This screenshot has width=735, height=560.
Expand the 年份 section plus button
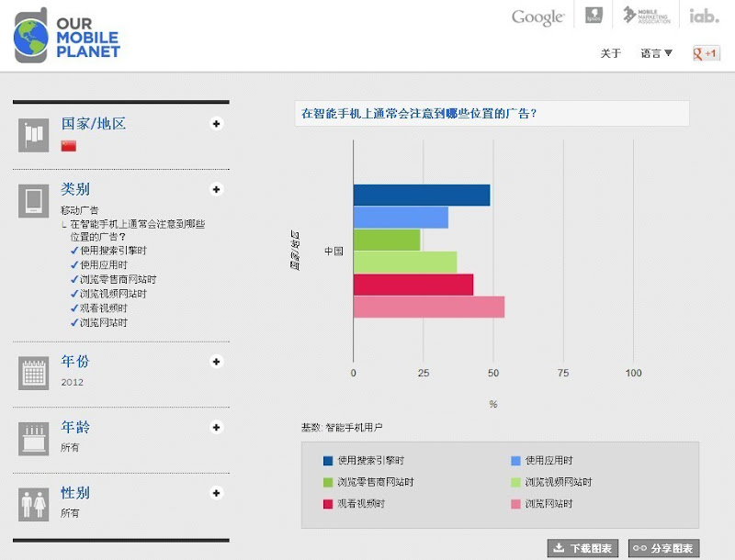pos(217,362)
